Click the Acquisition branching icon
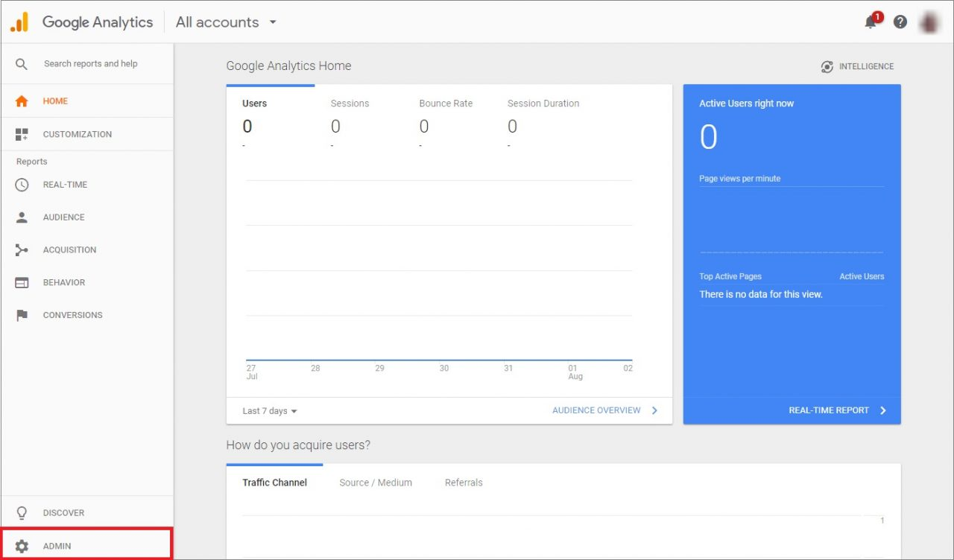The width and height of the screenshot is (954, 560). [22, 250]
